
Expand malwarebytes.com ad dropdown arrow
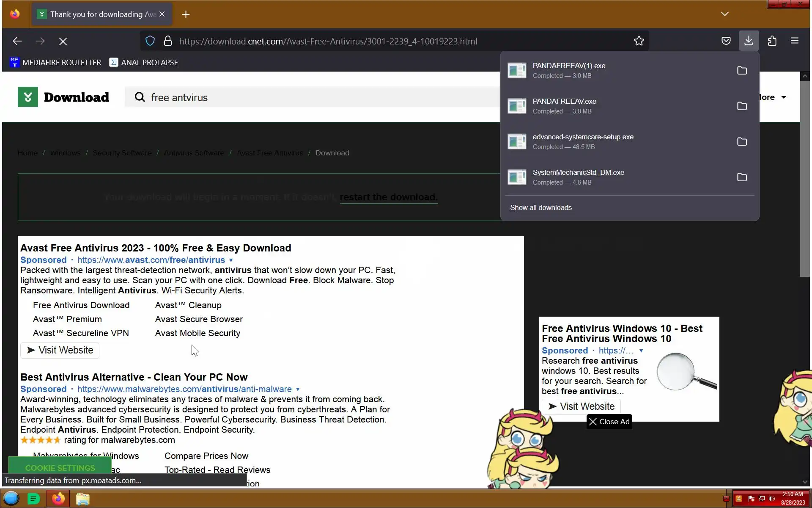click(x=298, y=389)
